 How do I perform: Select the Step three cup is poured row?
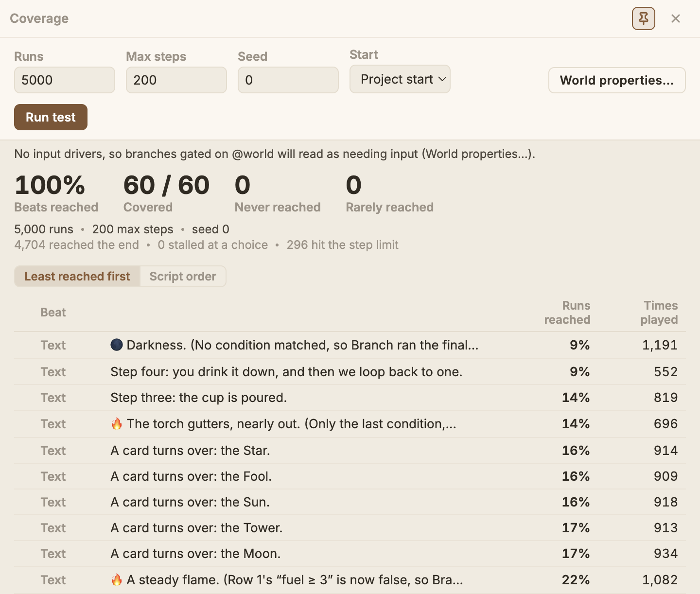[x=350, y=398]
